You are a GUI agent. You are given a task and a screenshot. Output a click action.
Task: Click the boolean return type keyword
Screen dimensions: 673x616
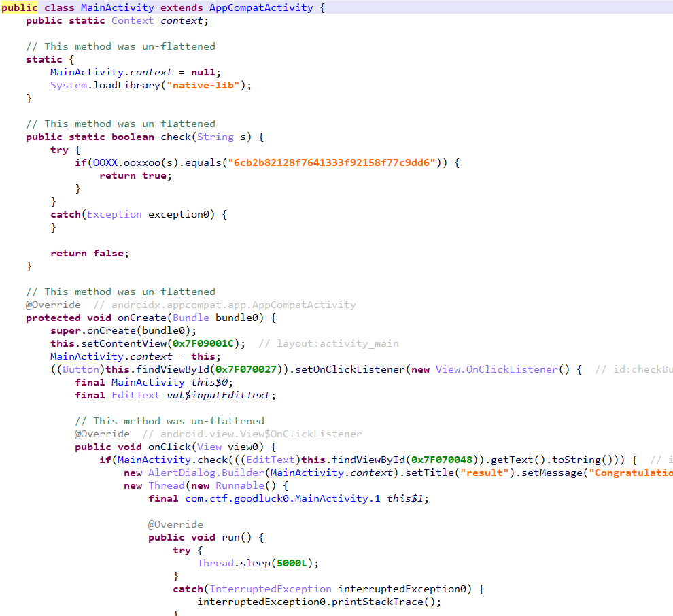pyautogui.click(x=133, y=137)
